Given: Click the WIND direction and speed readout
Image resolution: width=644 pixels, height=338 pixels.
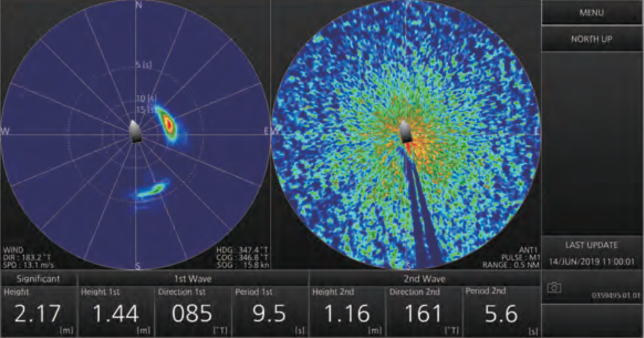Looking at the screenshot, I should (x=21, y=257).
